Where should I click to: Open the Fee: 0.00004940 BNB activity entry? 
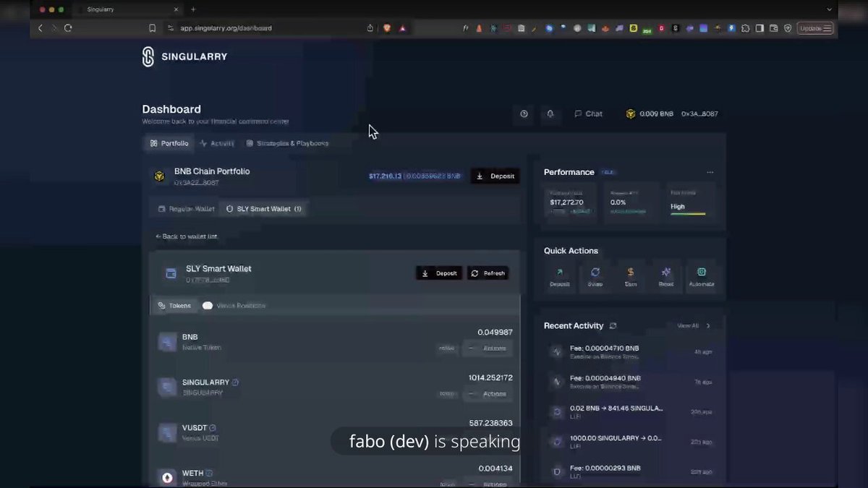(631, 382)
